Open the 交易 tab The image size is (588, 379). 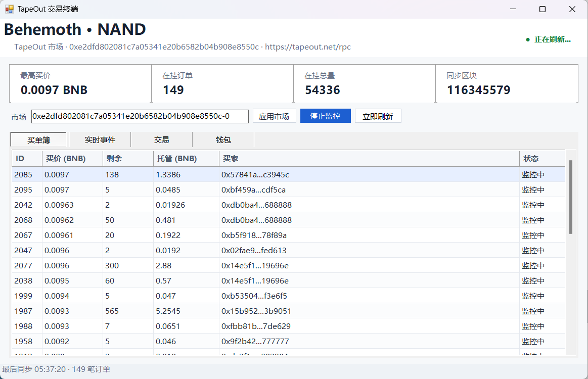pyautogui.click(x=162, y=140)
